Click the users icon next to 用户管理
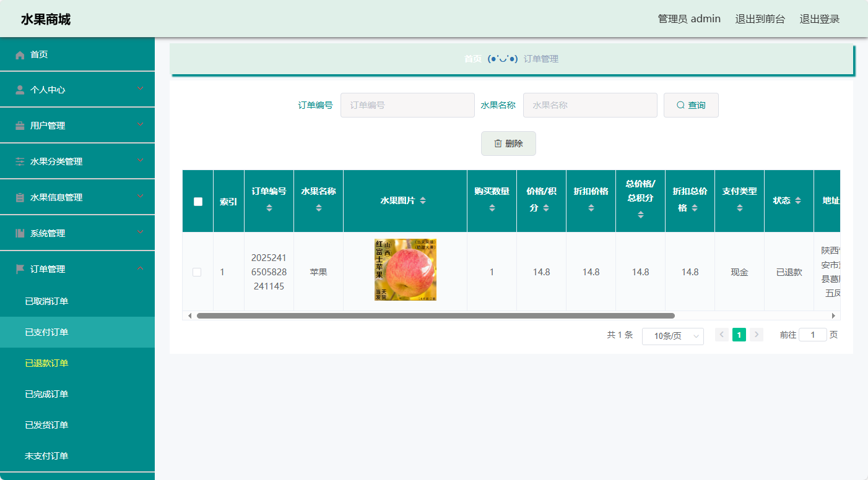 tap(19, 125)
